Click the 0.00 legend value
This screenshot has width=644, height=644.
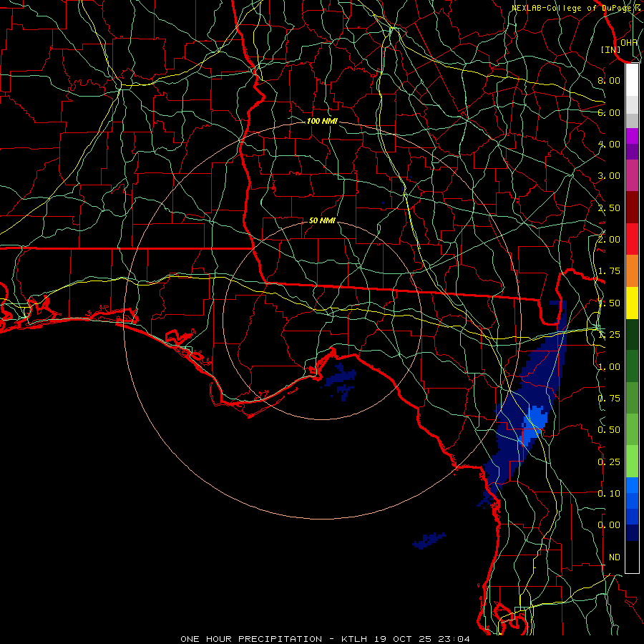click(x=609, y=525)
